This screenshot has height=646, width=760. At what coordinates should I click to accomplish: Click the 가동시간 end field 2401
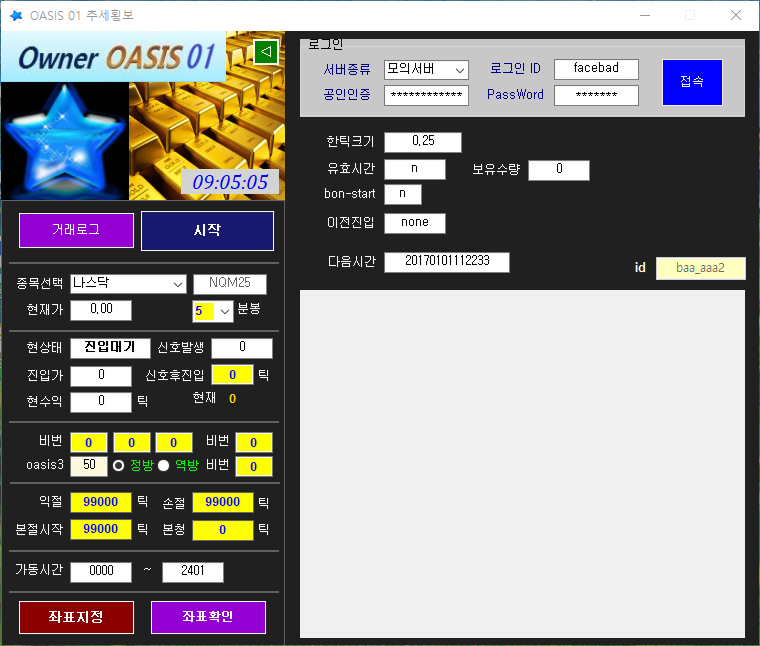193,572
